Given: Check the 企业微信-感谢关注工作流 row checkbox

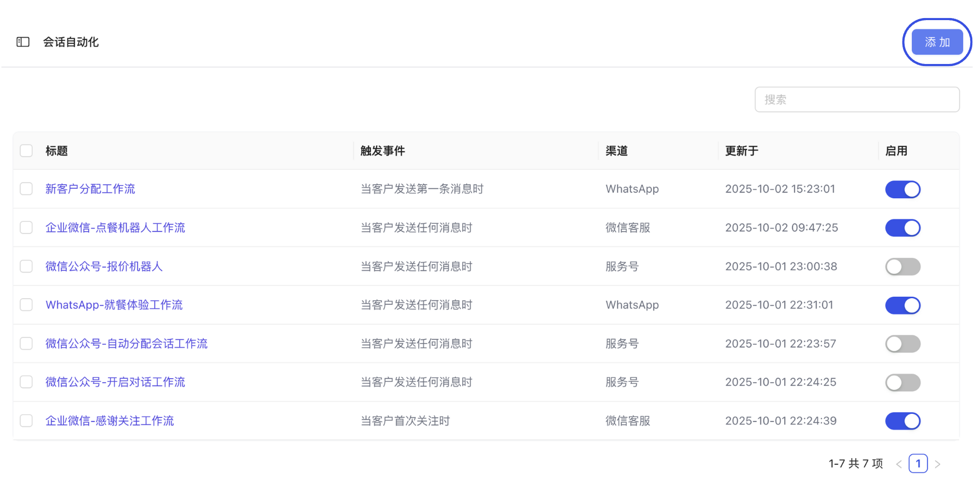Looking at the screenshot, I should pyautogui.click(x=26, y=421).
